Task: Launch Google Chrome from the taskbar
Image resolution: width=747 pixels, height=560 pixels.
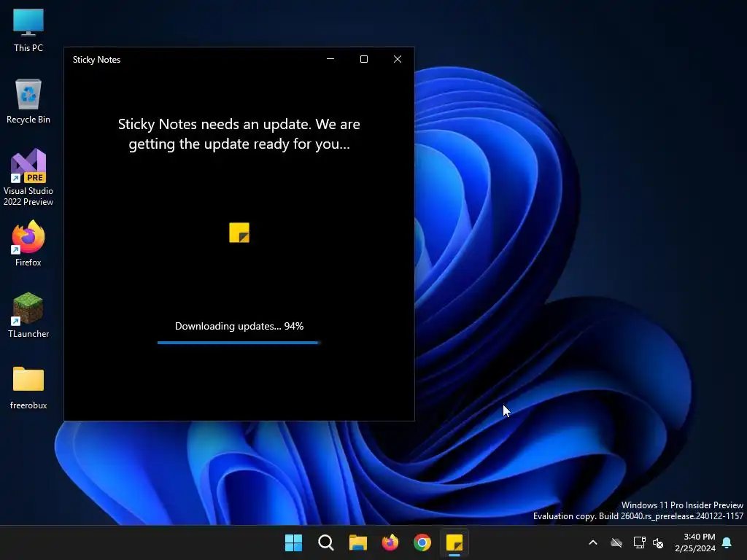Action: (x=422, y=542)
